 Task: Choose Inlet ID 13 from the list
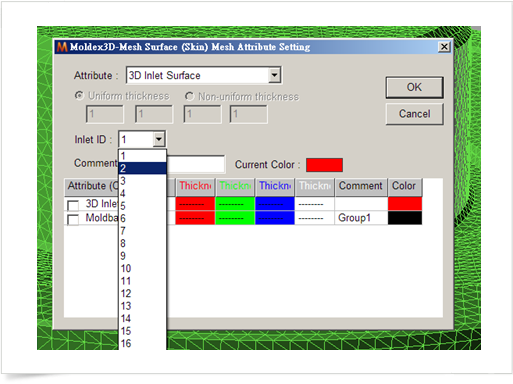pos(142,306)
